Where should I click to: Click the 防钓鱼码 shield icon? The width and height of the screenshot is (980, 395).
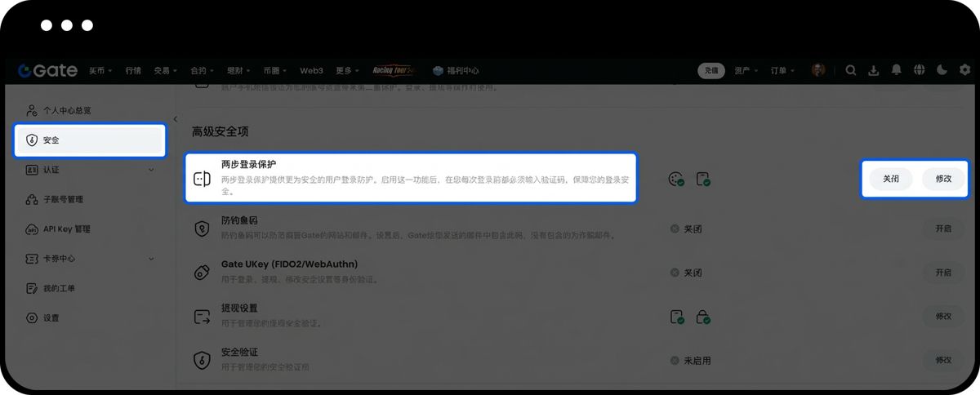pyautogui.click(x=202, y=228)
